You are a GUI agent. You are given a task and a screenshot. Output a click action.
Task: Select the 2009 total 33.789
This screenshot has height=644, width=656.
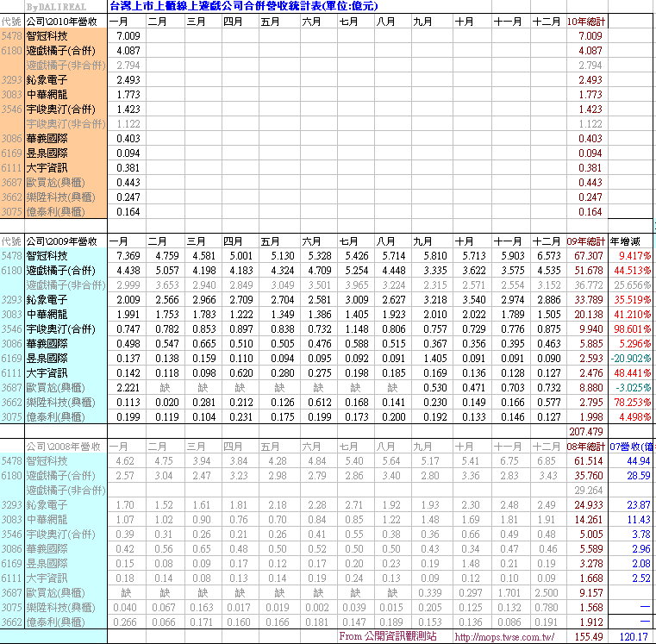tap(588, 300)
